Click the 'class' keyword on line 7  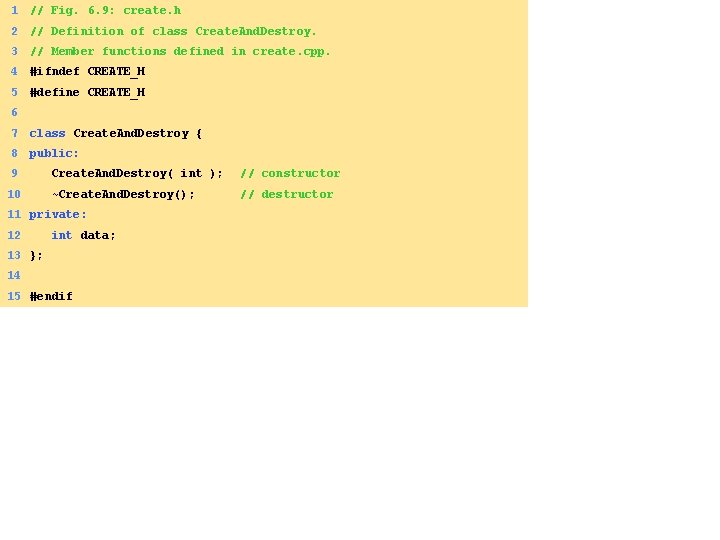47,133
